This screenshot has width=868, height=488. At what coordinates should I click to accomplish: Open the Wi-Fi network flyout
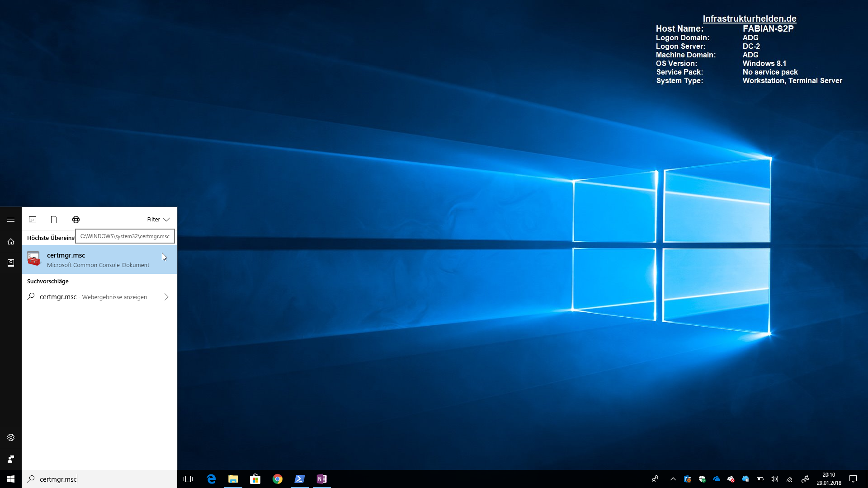789,479
